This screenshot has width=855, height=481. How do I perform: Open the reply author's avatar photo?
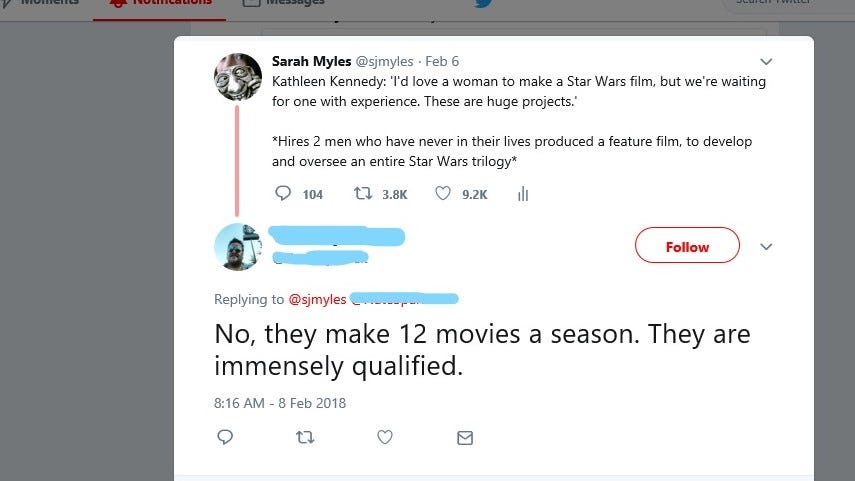[238, 247]
